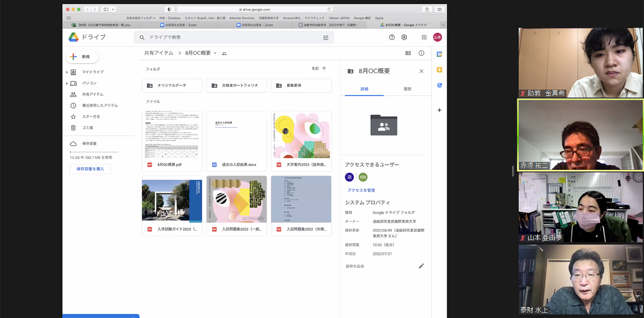
Task: Open the Drive search options icon
Action: (x=326, y=38)
